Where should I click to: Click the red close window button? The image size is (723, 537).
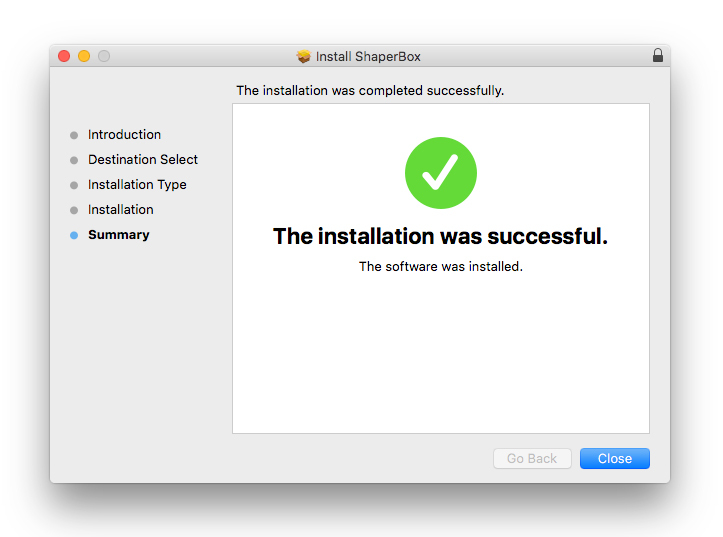click(64, 56)
